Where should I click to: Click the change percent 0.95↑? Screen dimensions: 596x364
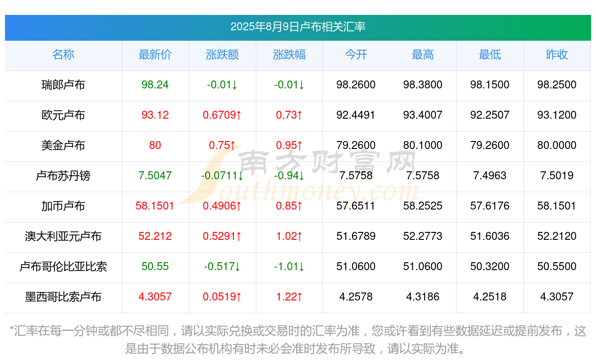tap(290, 146)
